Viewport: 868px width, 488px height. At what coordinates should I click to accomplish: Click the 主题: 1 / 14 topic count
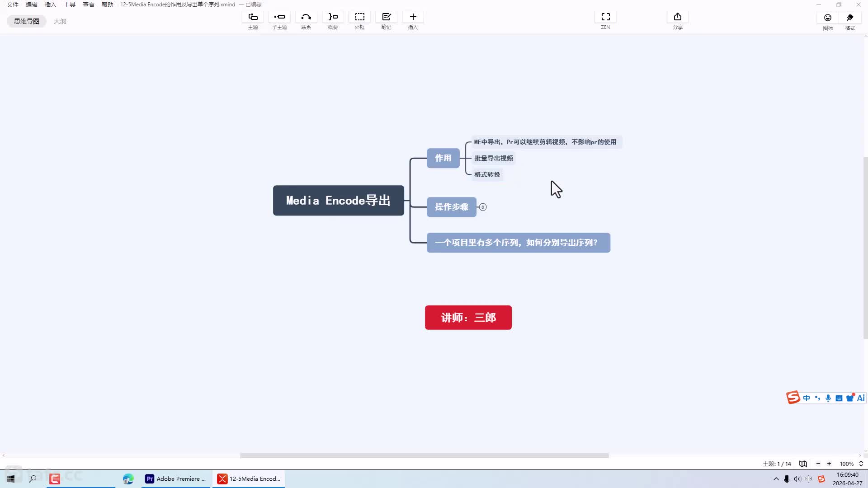click(x=777, y=464)
